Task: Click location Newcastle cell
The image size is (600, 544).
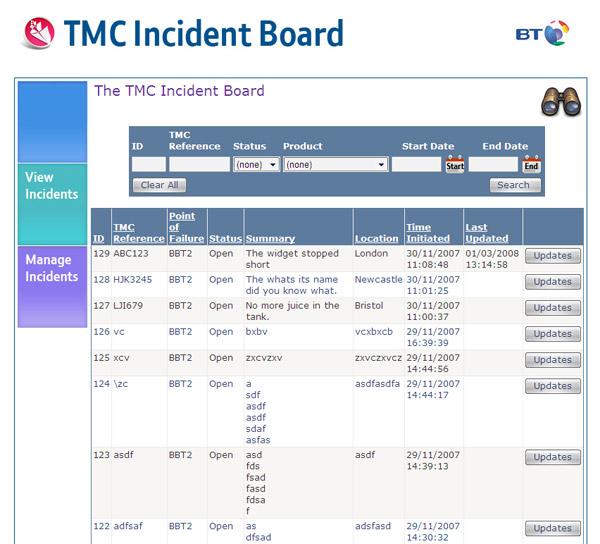Action: (378, 279)
